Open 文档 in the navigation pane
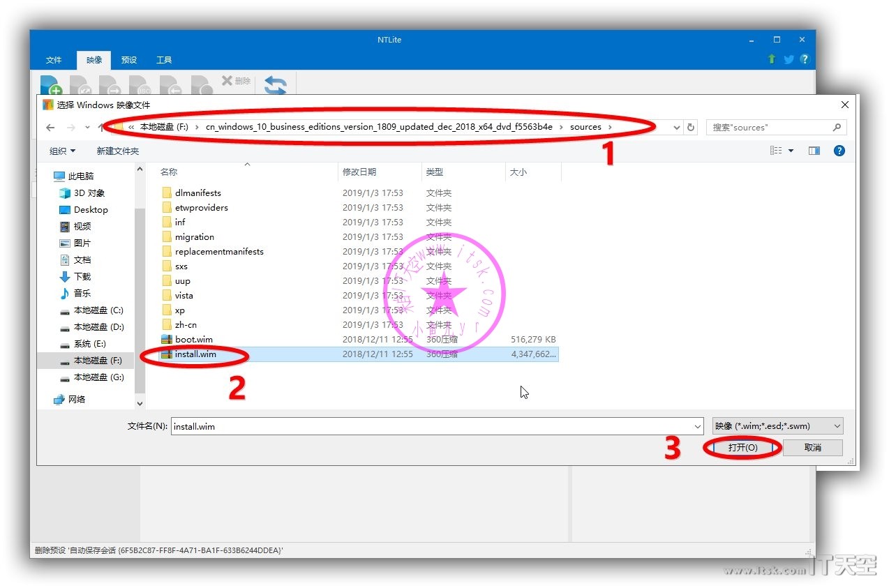 point(75,260)
